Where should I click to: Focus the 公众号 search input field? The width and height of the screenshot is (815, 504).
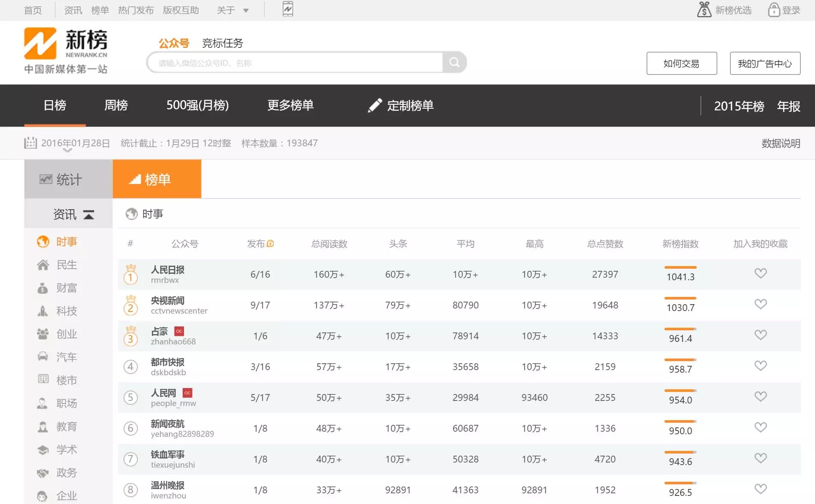click(x=294, y=63)
